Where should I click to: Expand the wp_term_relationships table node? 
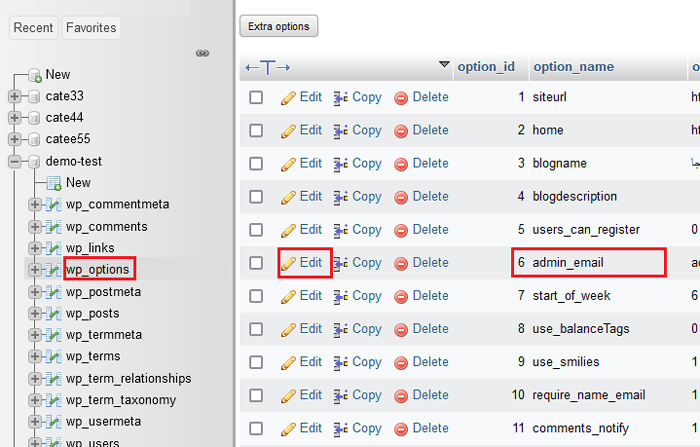34,379
